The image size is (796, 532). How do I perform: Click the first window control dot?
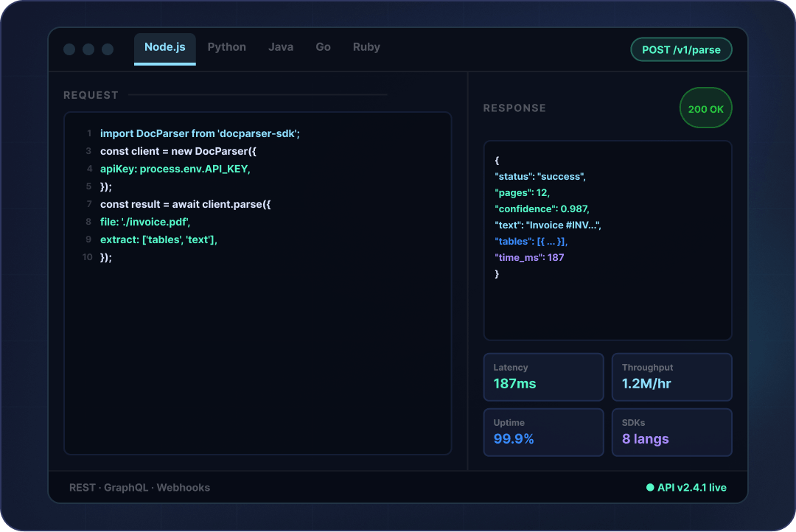(x=69, y=49)
